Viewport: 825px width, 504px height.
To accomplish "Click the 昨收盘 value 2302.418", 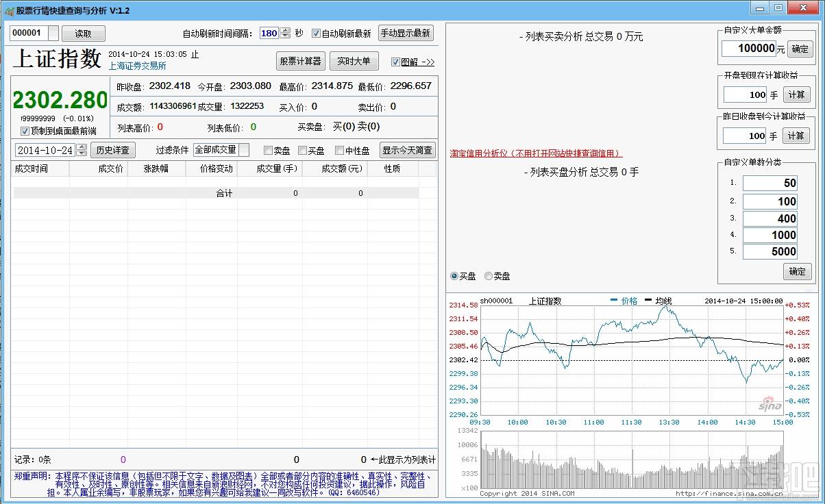I will (170, 86).
